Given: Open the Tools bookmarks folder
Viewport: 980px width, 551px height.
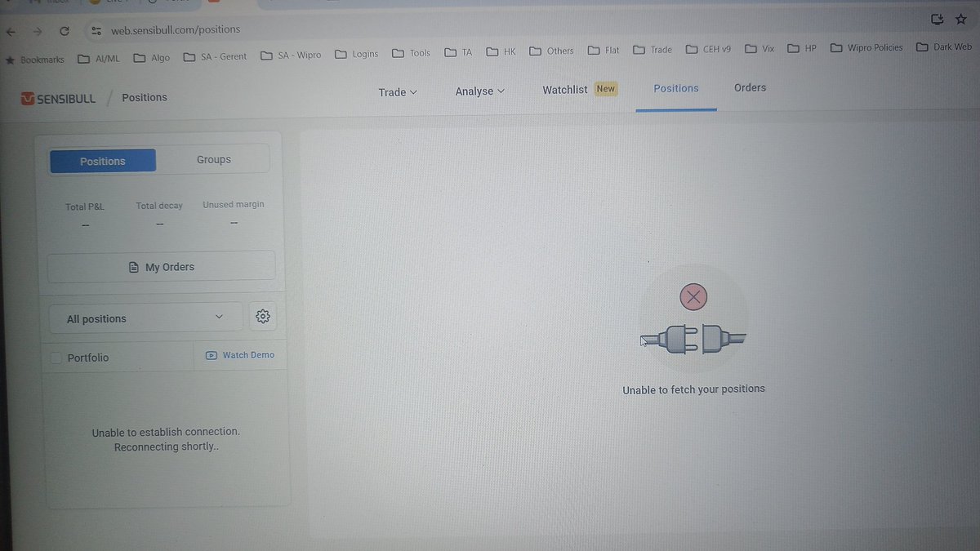Looking at the screenshot, I should [x=411, y=53].
